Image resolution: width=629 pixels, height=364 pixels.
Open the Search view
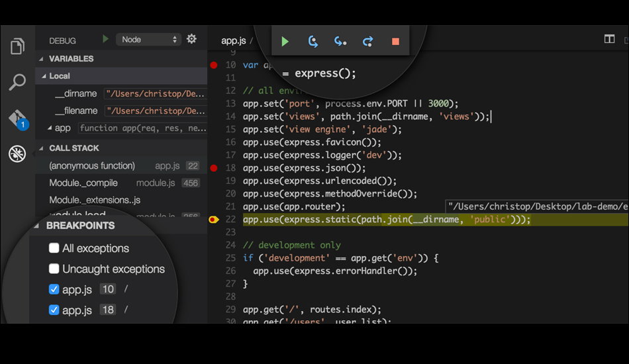click(x=17, y=82)
